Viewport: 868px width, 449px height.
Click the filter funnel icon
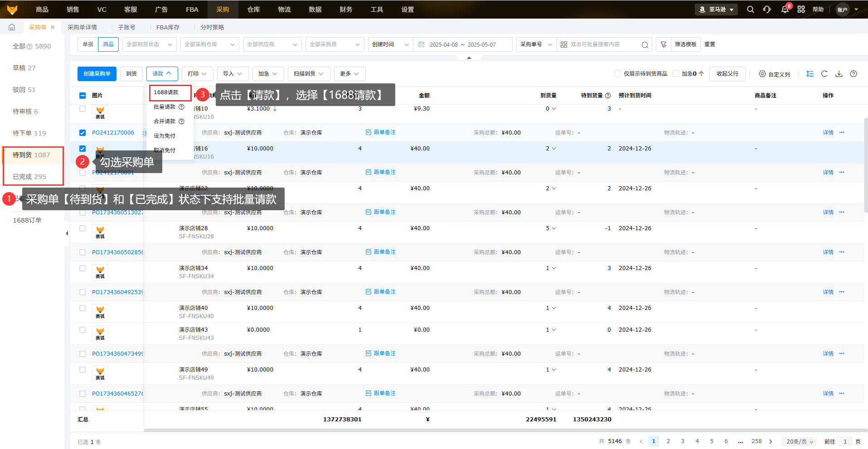pyautogui.click(x=664, y=44)
